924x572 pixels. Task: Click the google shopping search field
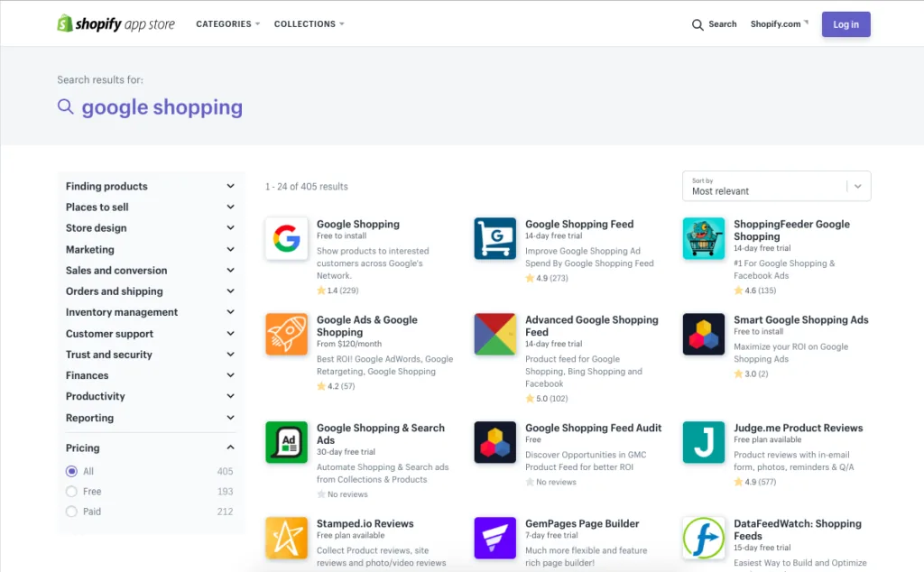click(x=162, y=106)
